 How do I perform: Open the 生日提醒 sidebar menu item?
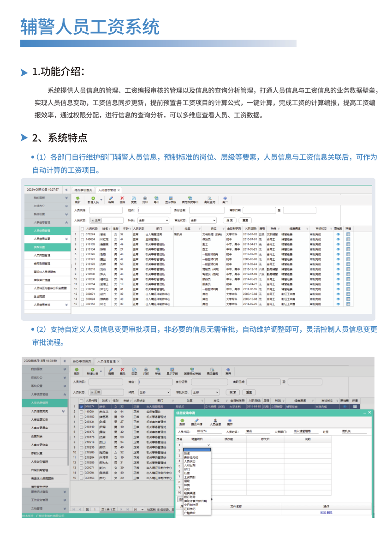point(39,296)
